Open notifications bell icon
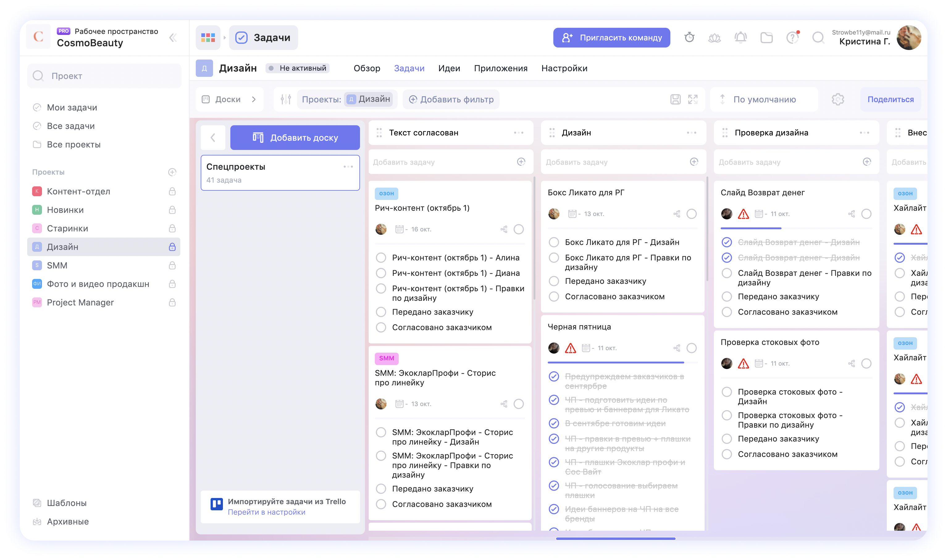This screenshot has width=947, height=560. click(x=740, y=37)
